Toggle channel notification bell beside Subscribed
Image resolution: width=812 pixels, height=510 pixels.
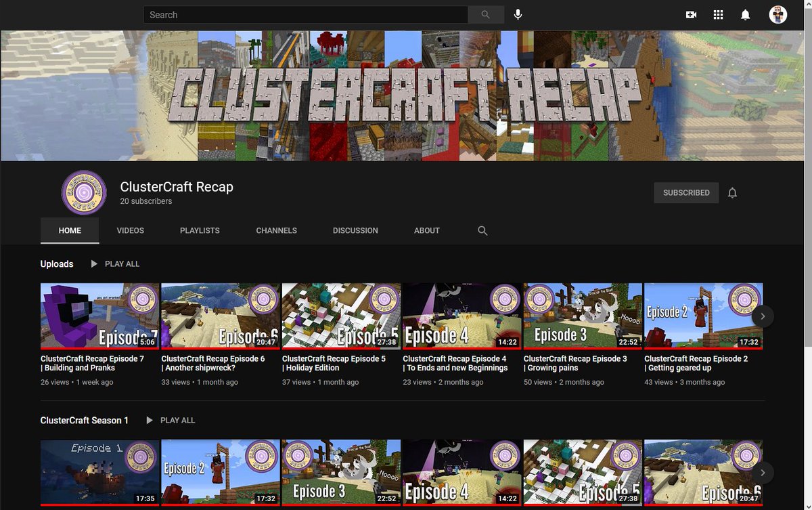click(732, 193)
